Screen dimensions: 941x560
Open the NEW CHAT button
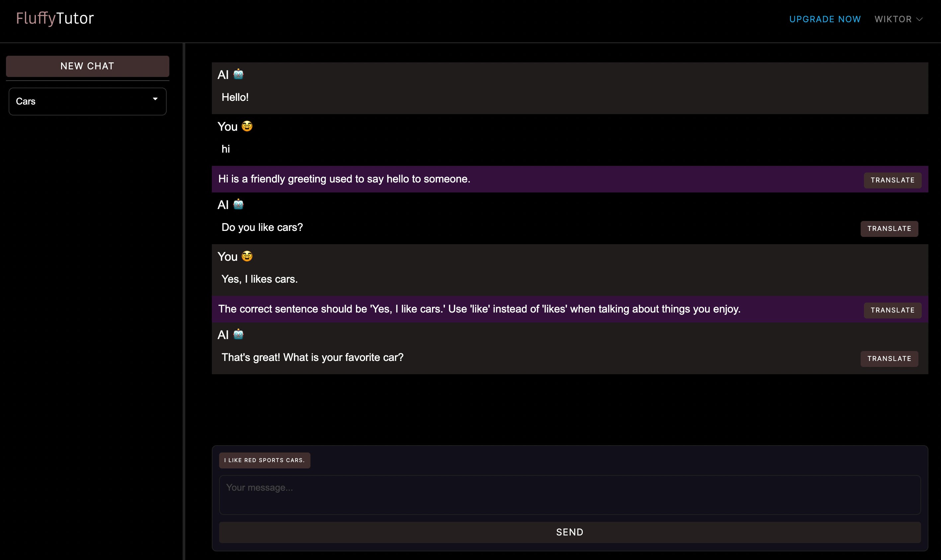click(x=87, y=66)
